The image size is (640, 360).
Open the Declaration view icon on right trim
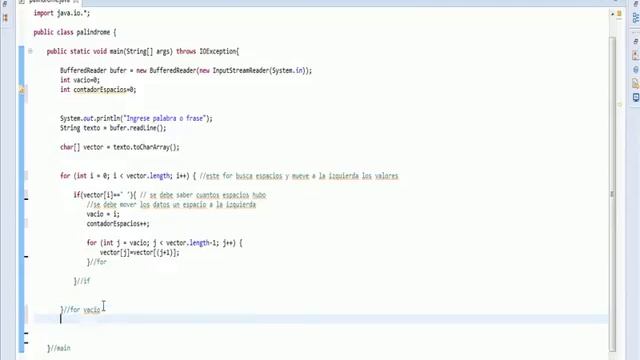click(x=636, y=84)
